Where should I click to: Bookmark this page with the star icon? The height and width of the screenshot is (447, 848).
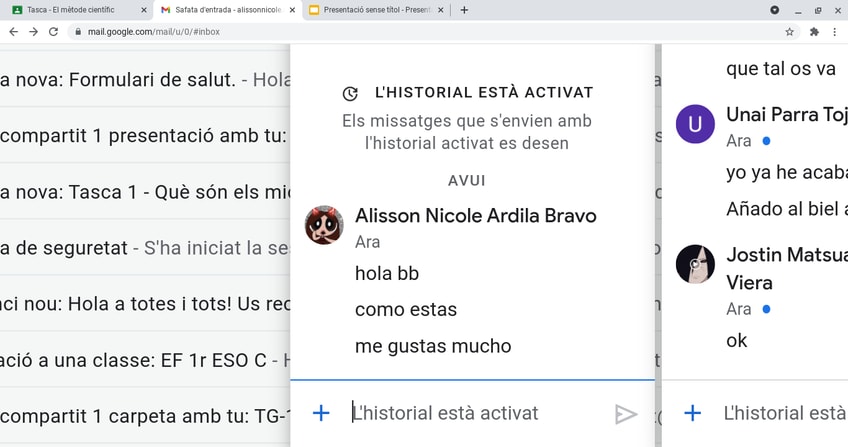tap(790, 32)
